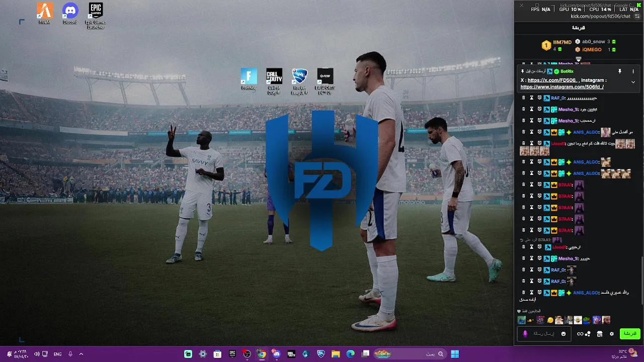644x362 pixels.
Task: Click the purple microphone icon in chat input
Action: point(525,334)
